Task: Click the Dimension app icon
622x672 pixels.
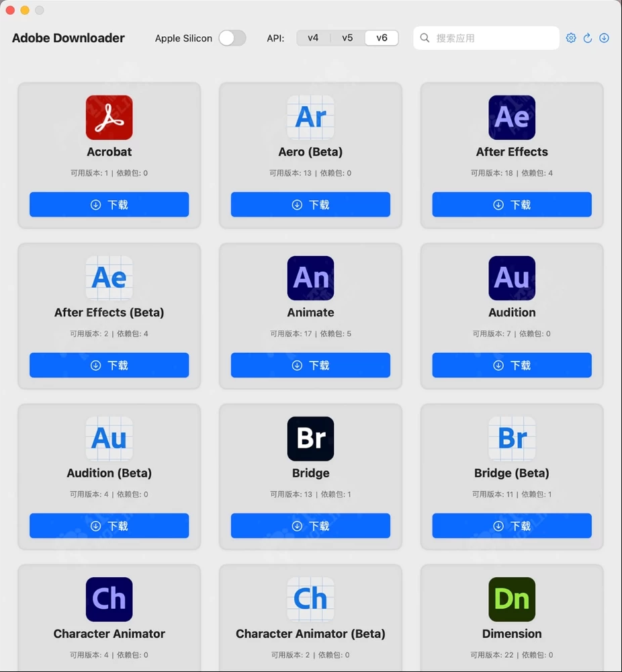Action: pyautogui.click(x=512, y=599)
